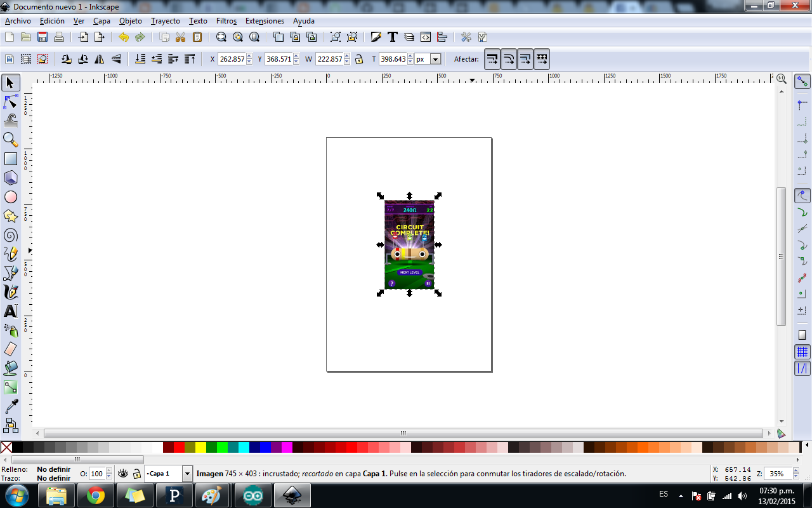Toggle the width/height lock
This screenshot has height=508, width=812.
pyautogui.click(x=359, y=59)
